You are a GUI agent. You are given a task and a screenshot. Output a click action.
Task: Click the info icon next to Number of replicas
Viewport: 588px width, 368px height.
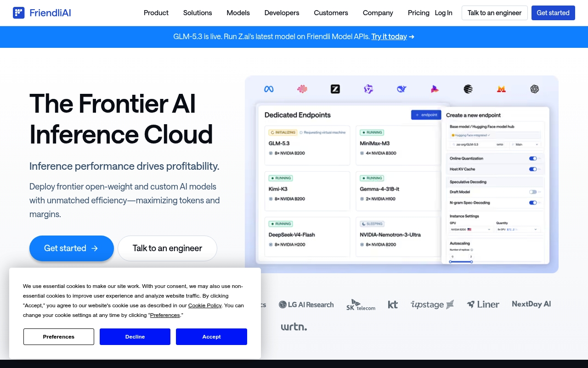click(472, 250)
